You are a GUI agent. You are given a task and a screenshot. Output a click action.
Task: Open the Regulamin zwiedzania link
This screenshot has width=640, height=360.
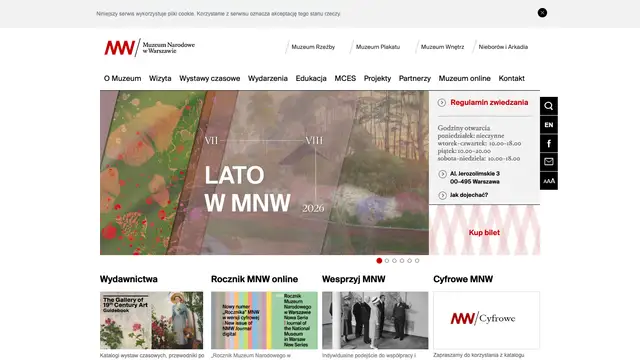(489, 102)
